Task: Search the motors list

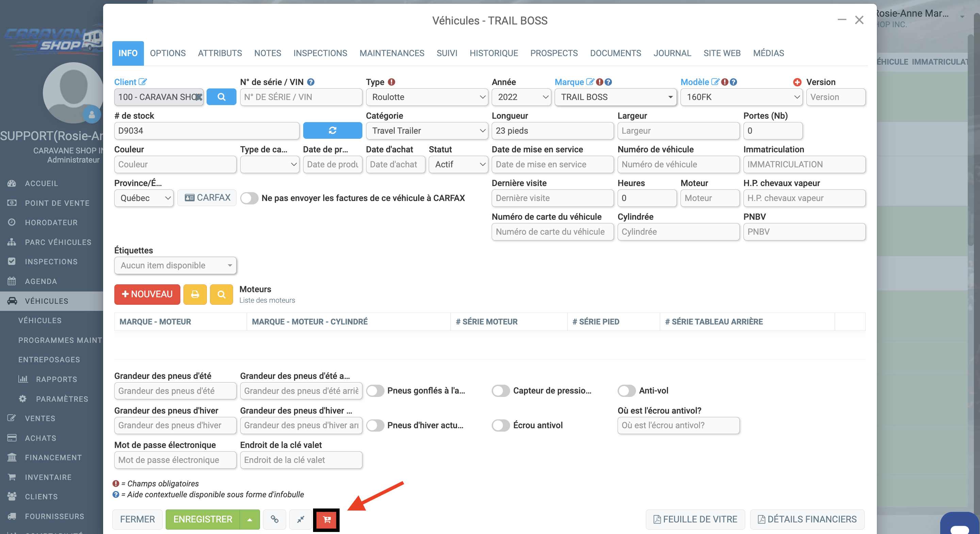Action: coord(222,295)
